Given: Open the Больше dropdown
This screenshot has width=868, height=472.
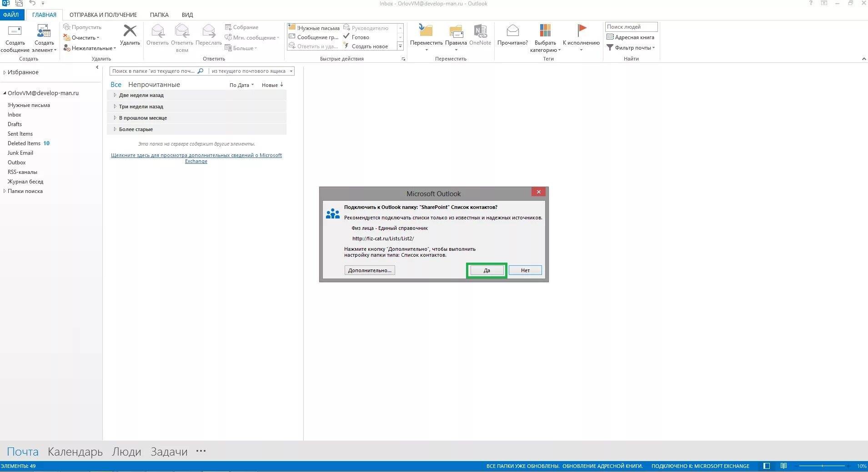Looking at the screenshot, I should point(241,48).
